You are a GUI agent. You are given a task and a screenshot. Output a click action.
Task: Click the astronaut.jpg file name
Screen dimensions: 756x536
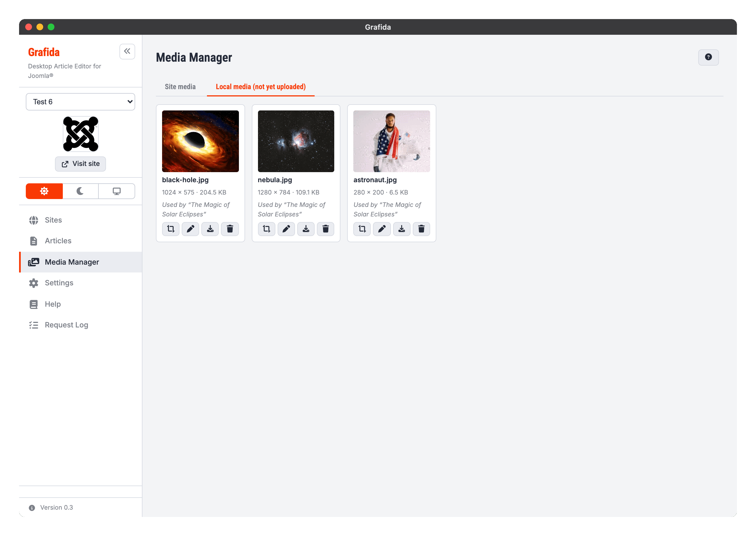375,180
